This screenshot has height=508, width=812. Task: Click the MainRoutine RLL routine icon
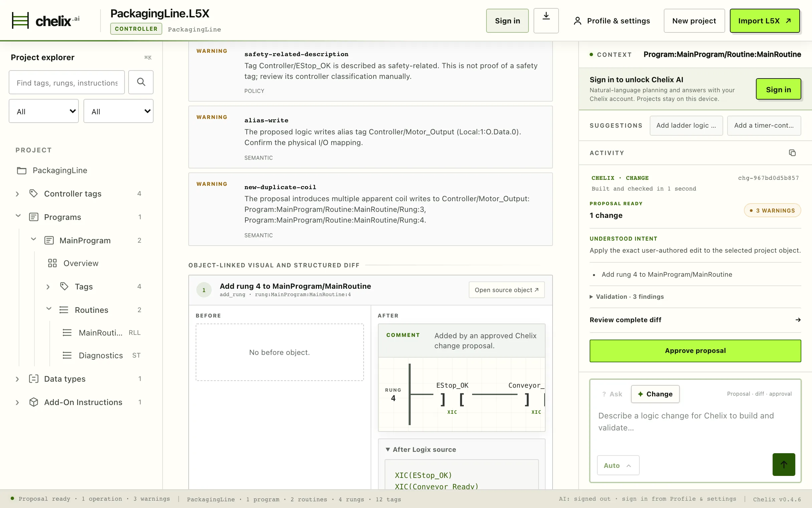coord(67,333)
